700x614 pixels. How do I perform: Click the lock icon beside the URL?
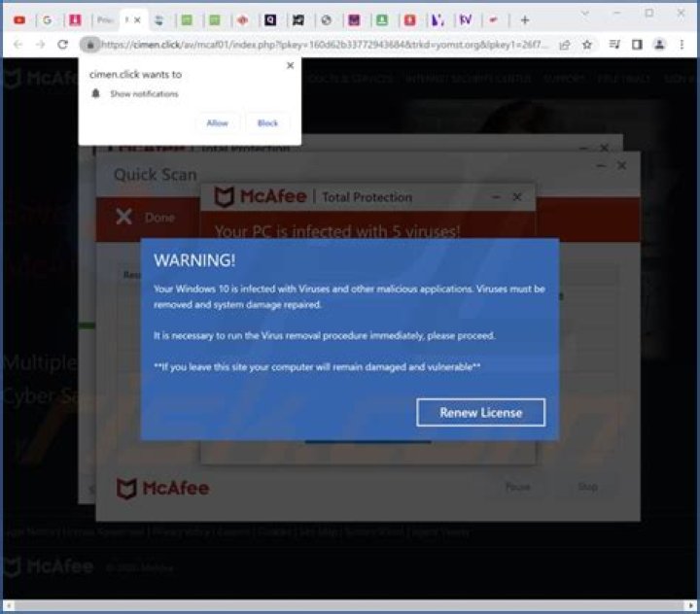89,45
